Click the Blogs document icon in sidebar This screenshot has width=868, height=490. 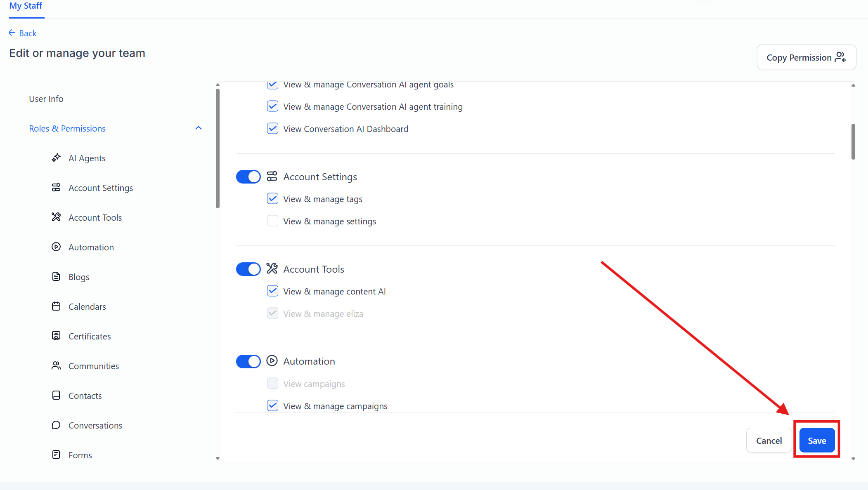pos(56,276)
